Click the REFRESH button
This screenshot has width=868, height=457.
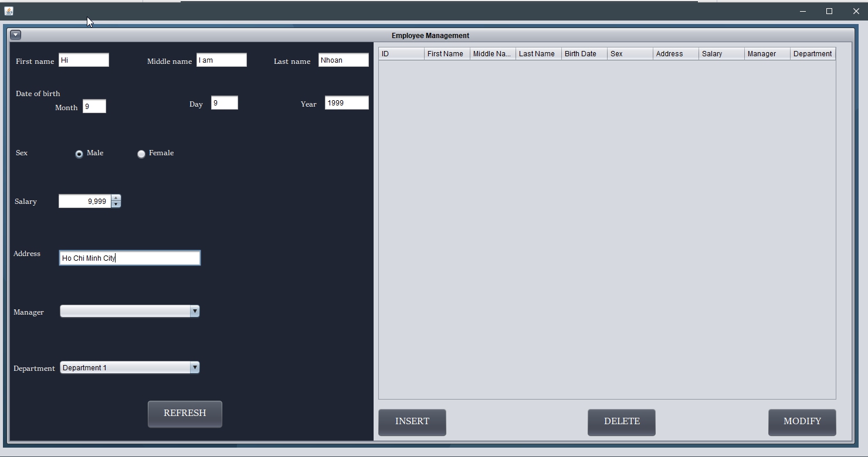[185, 414]
